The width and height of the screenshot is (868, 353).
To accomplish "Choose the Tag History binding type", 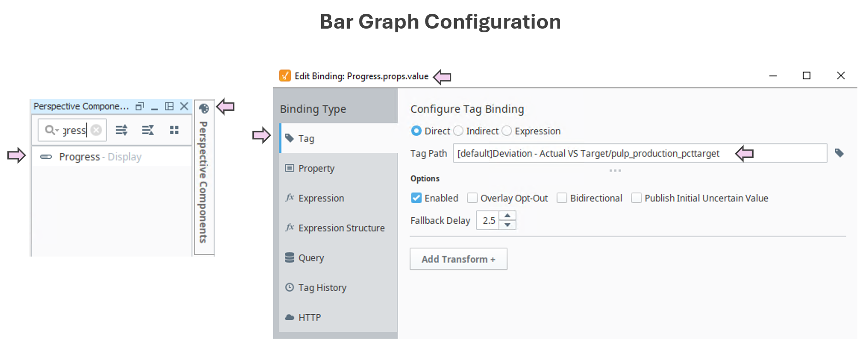I will pyautogui.click(x=322, y=287).
